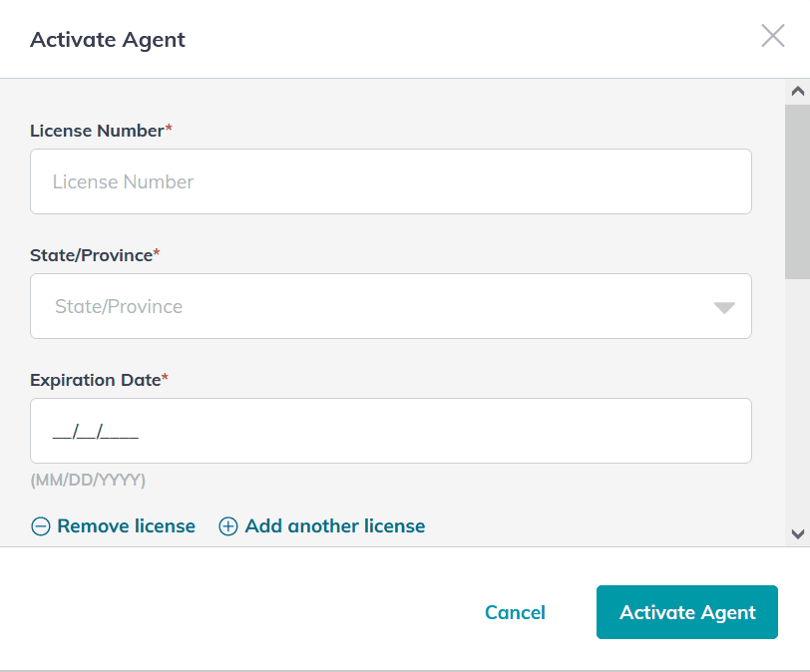Click inside the License Number field
The width and height of the screenshot is (810, 672).
pyautogui.click(x=391, y=181)
